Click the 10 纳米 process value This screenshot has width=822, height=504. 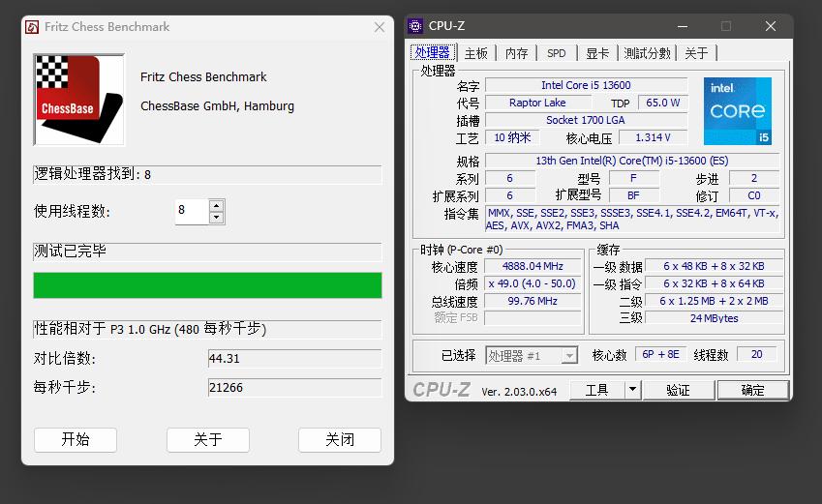(512, 137)
